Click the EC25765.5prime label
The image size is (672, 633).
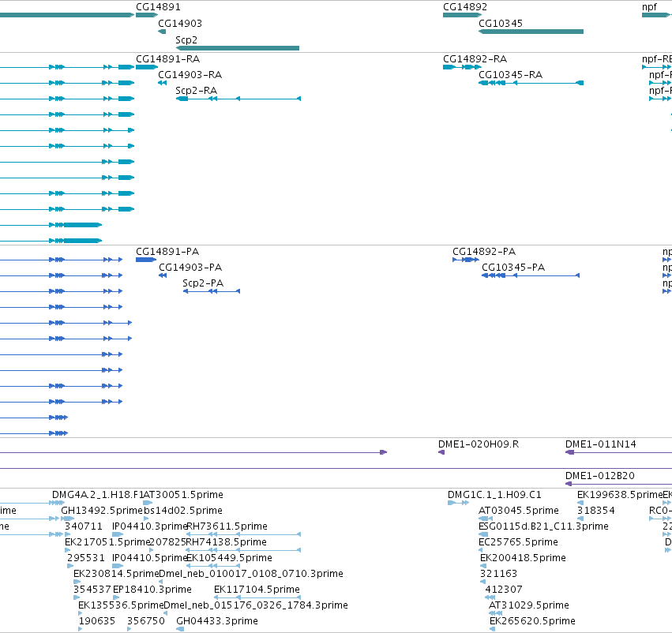click(x=518, y=541)
